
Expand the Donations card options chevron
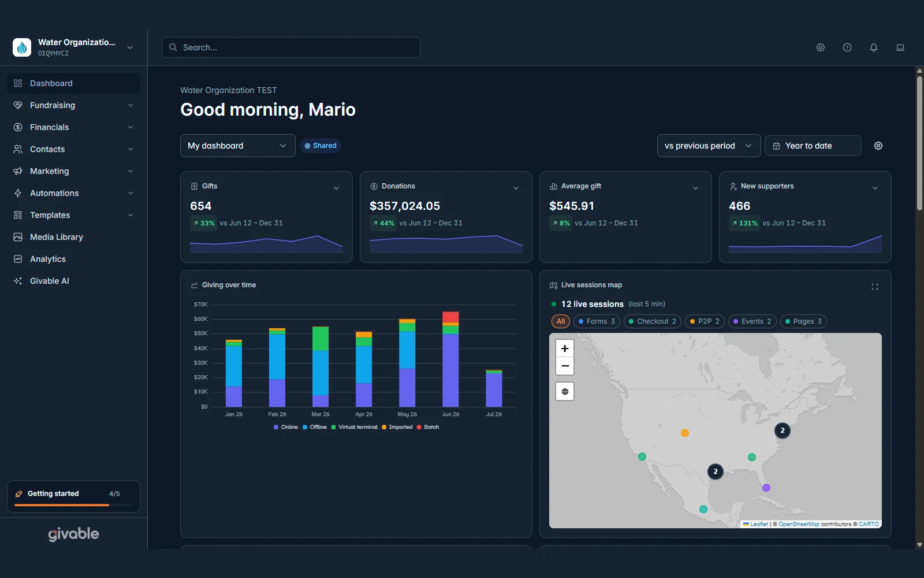coord(516,188)
